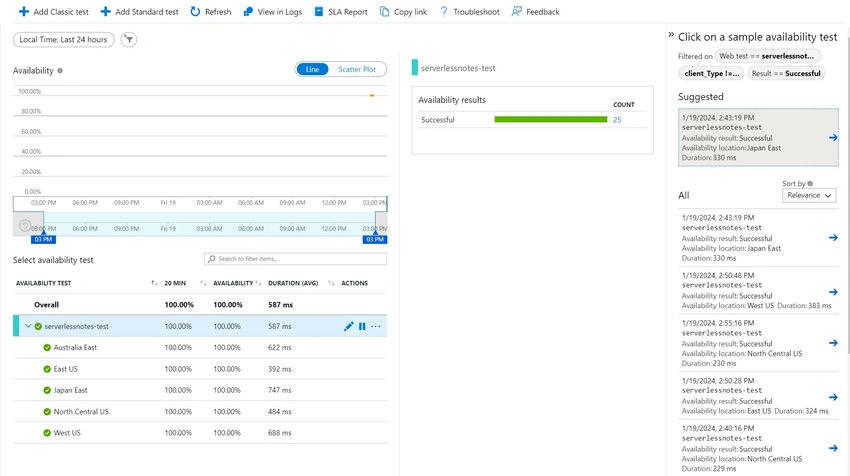
Task: Open Troubleshoot
Action: tap(469, 11)
